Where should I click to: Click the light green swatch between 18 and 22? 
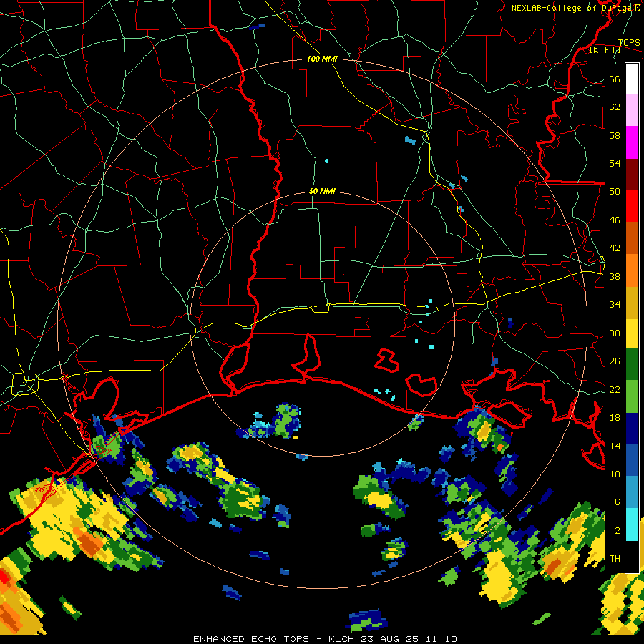(x=632, y=396)
